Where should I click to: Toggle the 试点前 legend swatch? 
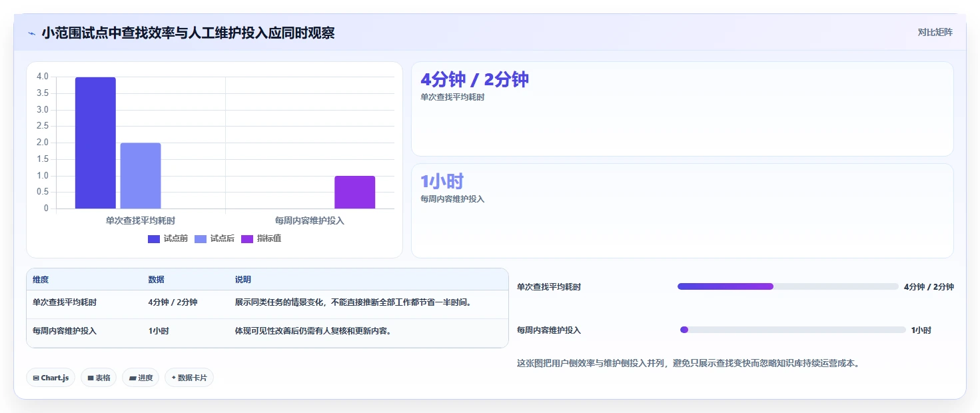point(154,238)
